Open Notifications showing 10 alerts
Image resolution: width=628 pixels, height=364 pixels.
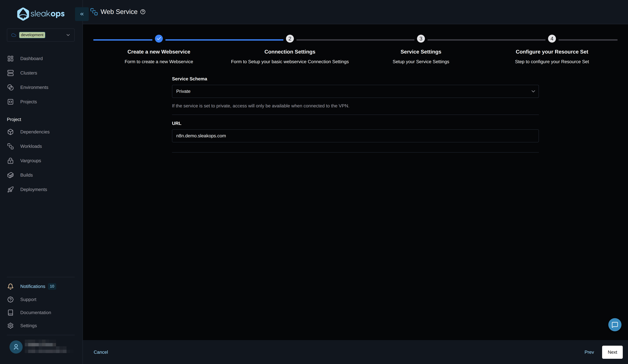(33, 286)
